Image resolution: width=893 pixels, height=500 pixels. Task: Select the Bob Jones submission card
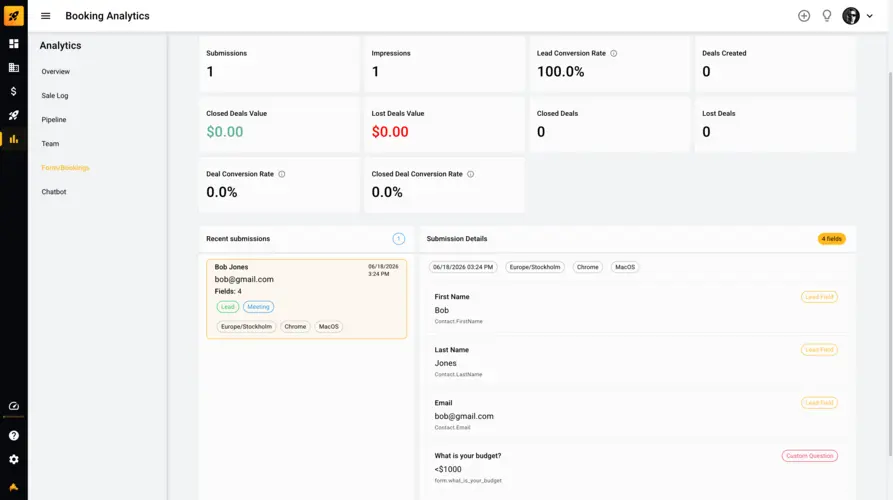tap(306, 299)
